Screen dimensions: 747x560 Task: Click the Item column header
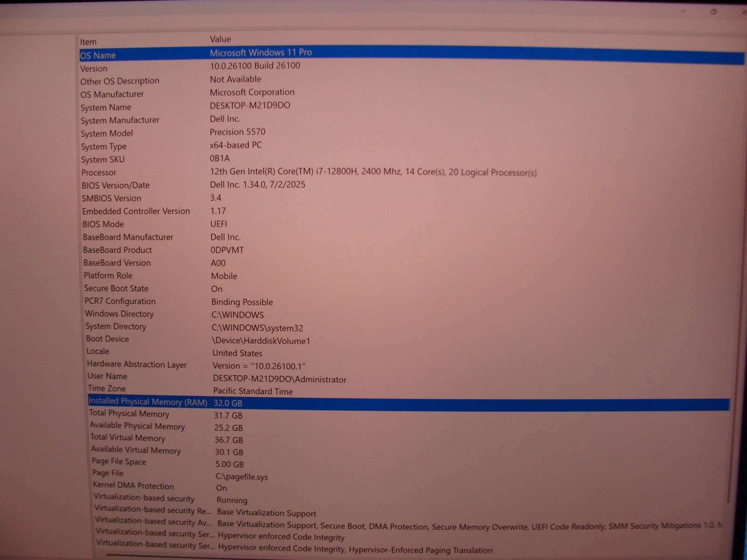click(88, 42)
